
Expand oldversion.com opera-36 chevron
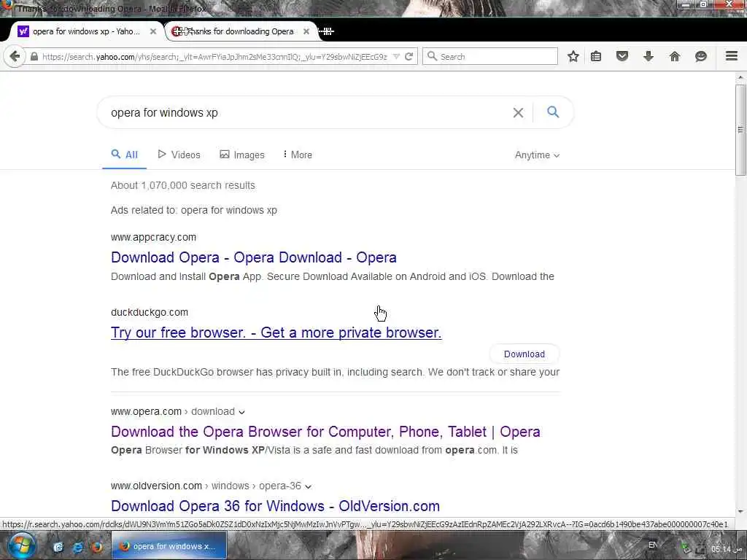(x=309, y=486)
